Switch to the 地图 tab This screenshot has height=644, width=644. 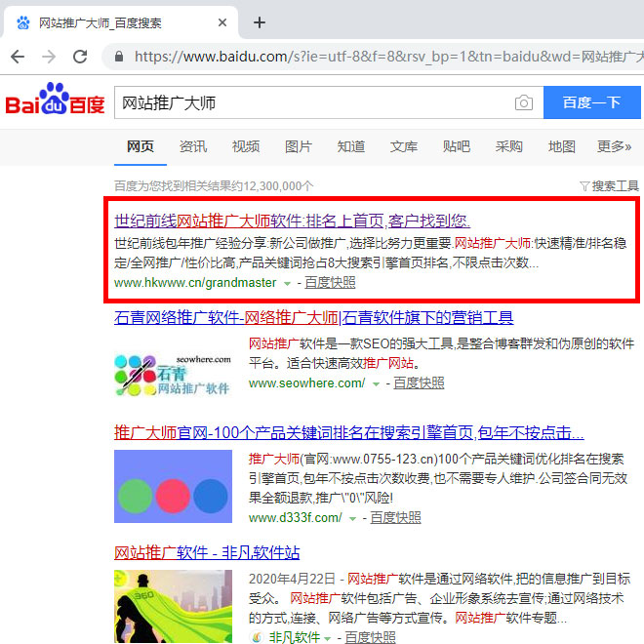(561, 146)
